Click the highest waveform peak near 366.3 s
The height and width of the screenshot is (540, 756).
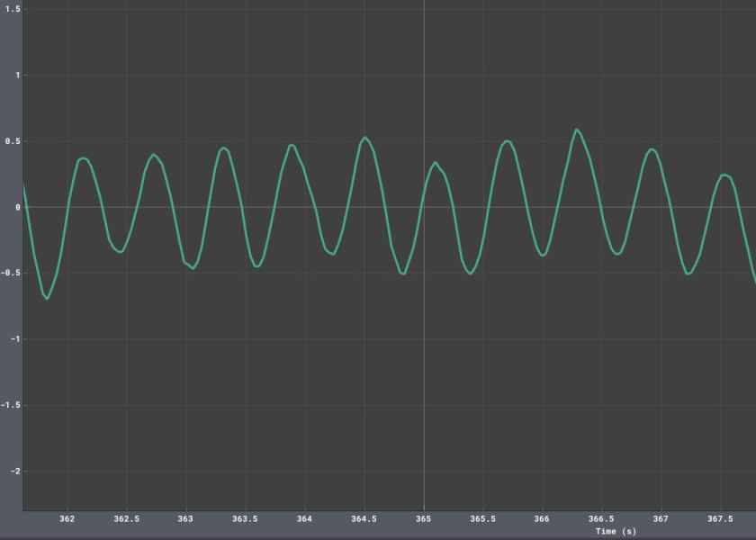coord(576,130)
